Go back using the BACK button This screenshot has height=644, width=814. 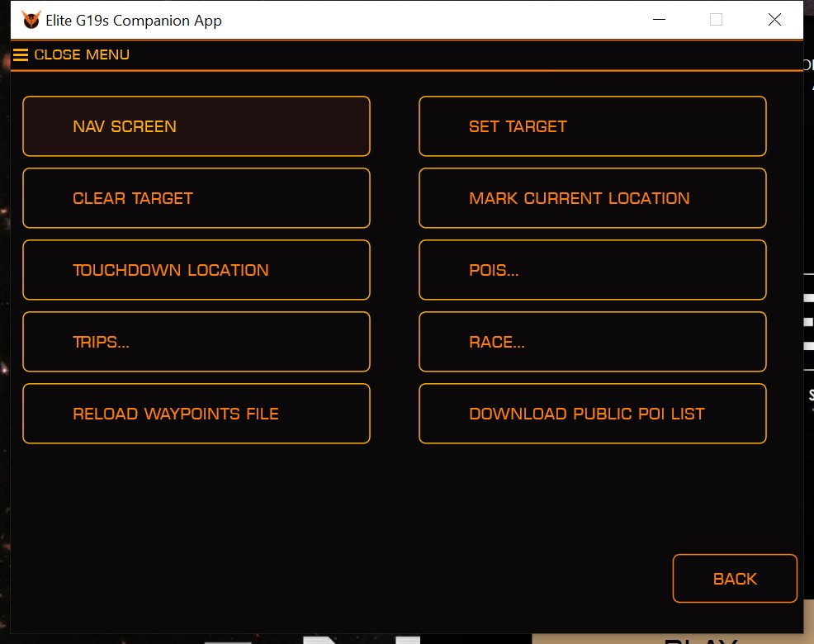tap(734, 579)
